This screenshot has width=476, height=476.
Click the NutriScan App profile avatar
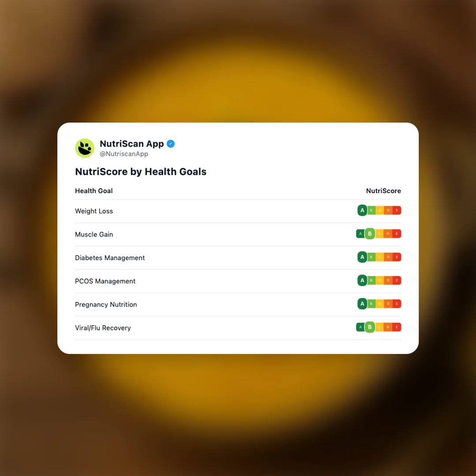(x=85, y=148)
